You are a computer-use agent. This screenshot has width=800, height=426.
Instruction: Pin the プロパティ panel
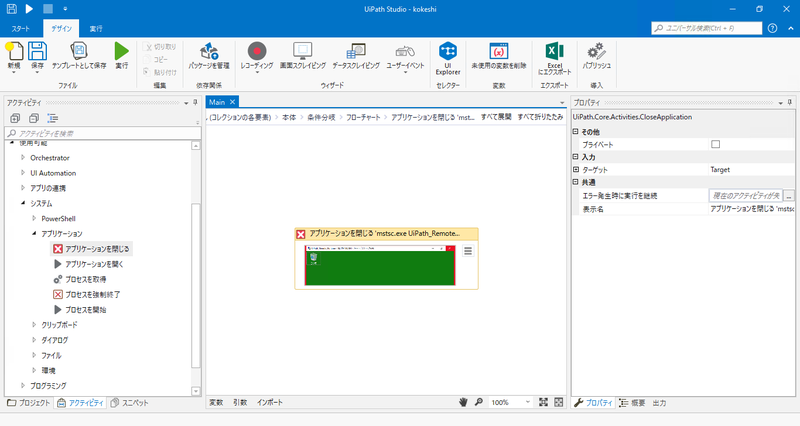790,103
